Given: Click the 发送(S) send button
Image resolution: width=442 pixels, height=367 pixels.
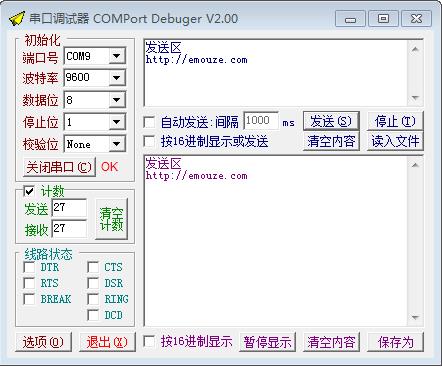Looking at the screenshot, I should [331, 121].
